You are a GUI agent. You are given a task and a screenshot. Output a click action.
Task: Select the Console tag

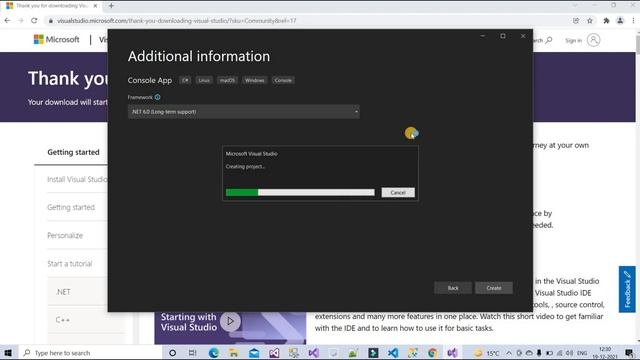[x=283, y=80]
